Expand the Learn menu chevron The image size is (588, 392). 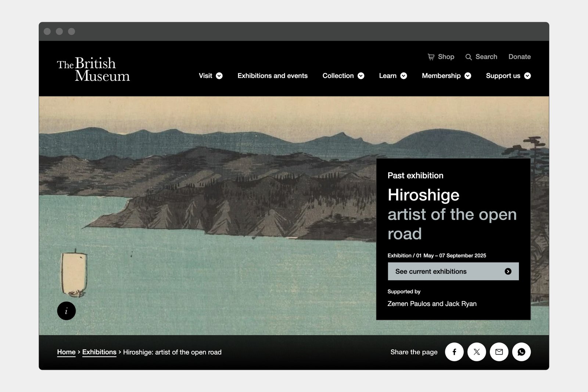404,76
